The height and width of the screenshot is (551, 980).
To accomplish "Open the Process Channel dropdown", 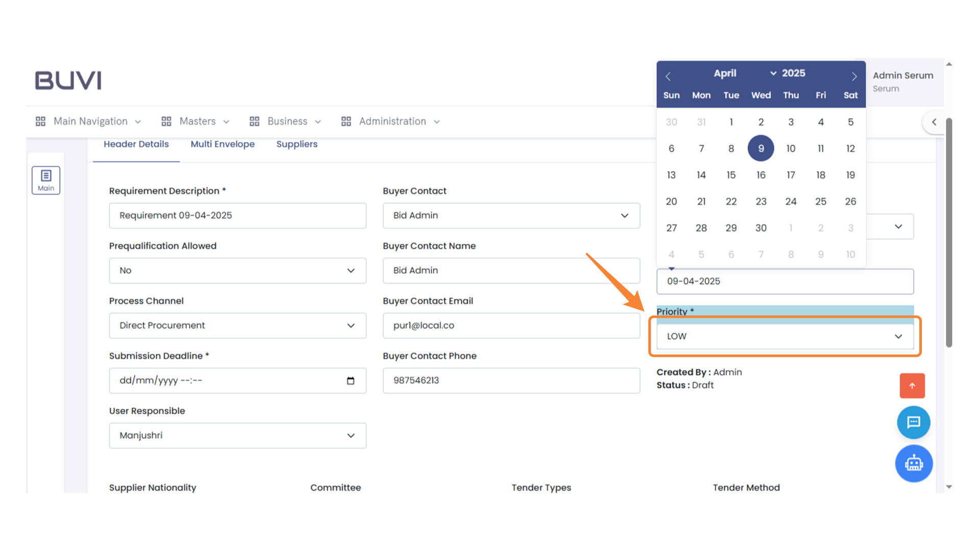I will coord(237,325).
